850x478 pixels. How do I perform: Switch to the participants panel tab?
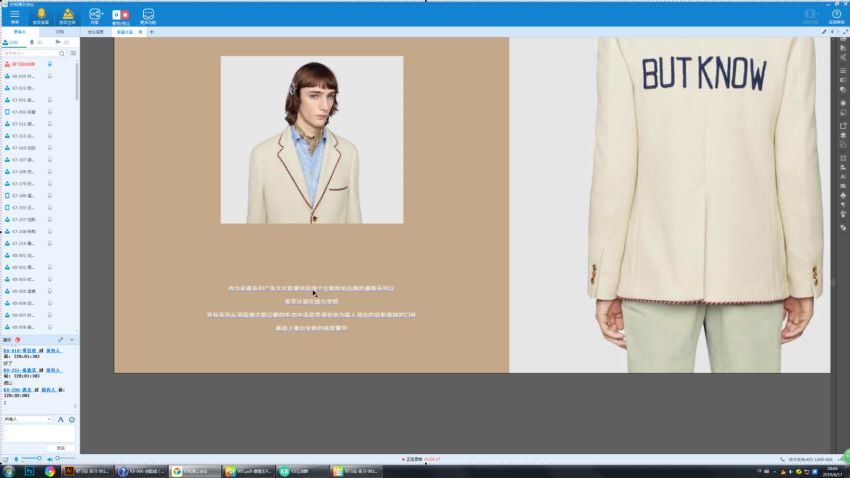click(x=20, y=32)
